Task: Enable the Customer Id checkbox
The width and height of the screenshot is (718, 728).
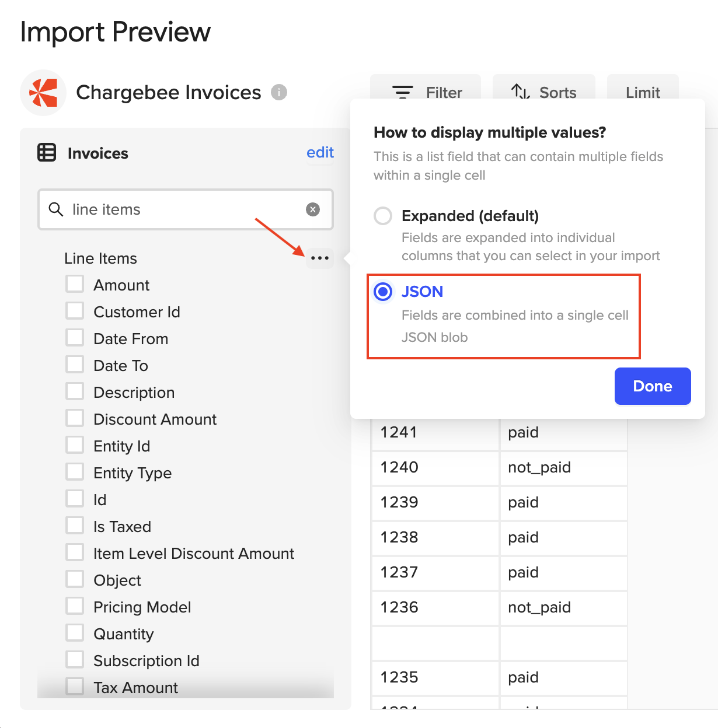Action: click(x=75, y=311)
